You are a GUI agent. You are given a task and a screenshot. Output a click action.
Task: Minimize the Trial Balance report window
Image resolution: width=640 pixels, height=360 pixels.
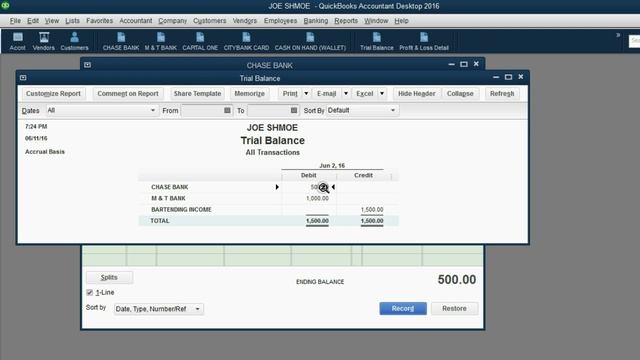coord(496,77)
